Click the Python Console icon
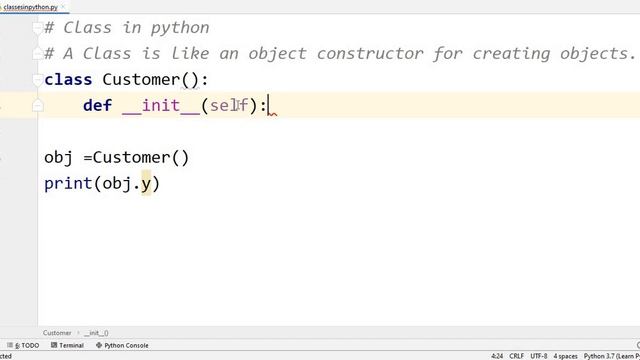This screenshot has width=640, height=360. point(99,345)
